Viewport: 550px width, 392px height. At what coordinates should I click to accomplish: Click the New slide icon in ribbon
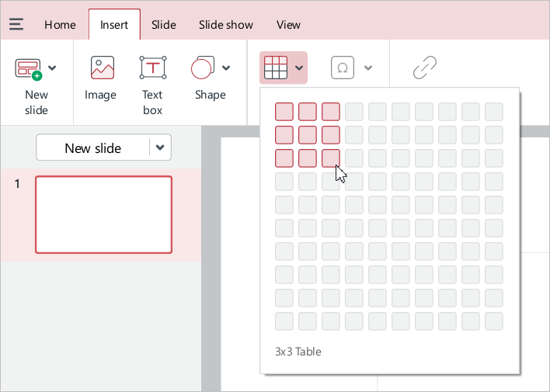pos(28,68)
